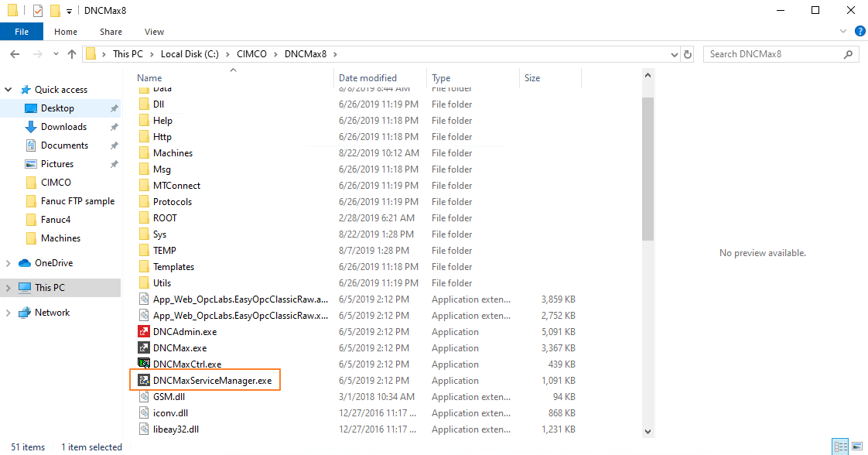
Task: Switch to the Share ribbon tab
Action: click(111, 32)
